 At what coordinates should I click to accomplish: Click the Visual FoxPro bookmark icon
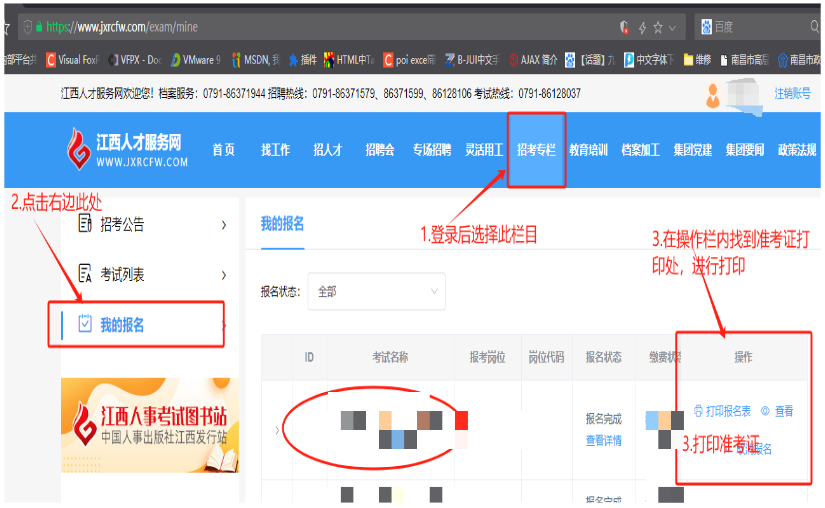51,60
